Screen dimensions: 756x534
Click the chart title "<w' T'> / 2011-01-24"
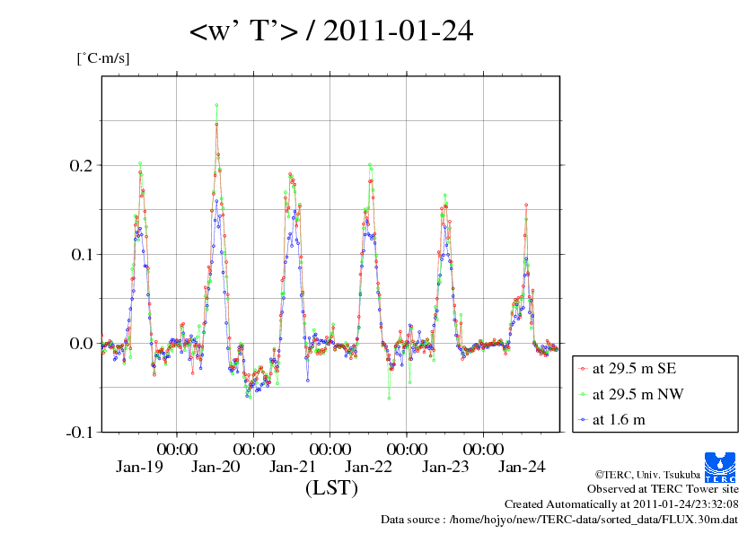pos(331,31)
